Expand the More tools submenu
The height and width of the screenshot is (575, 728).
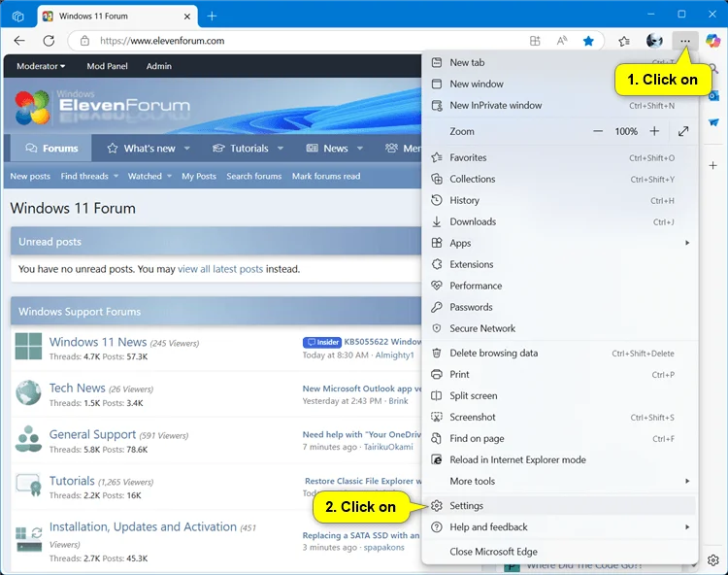pos(560,481)
